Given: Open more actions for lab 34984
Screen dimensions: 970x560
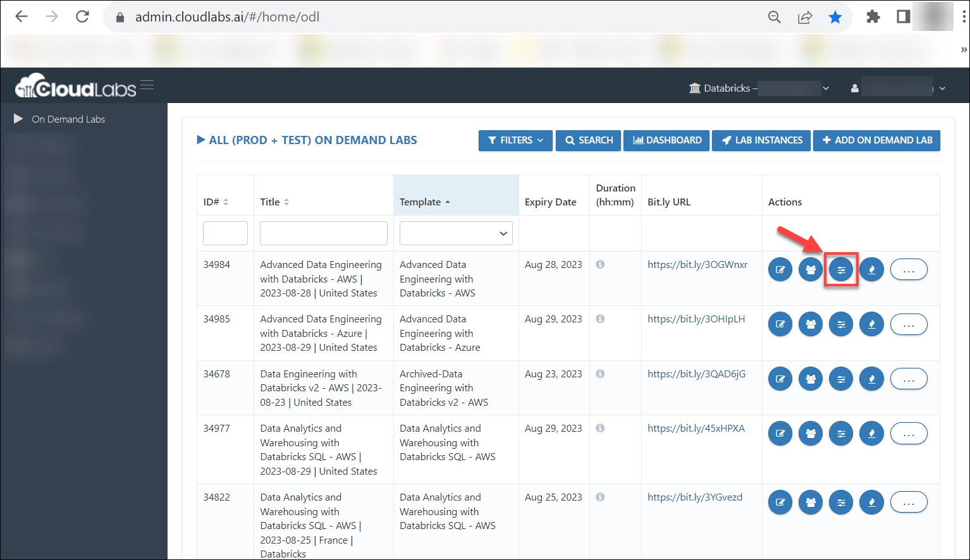Looking at the screenshot, I should coord(909,270).
